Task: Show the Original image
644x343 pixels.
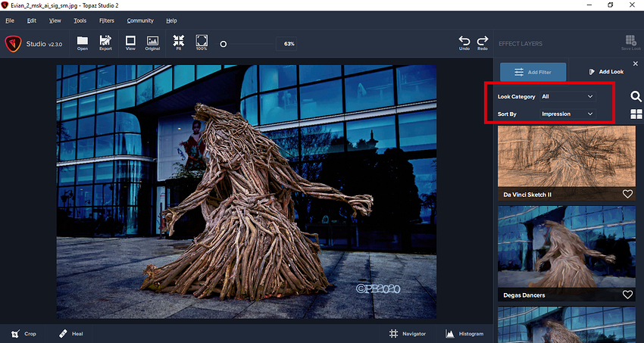Action: point(152,42)
